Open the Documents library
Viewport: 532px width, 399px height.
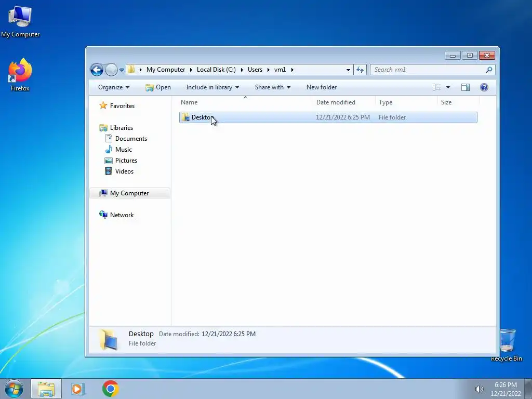point(131,138)
